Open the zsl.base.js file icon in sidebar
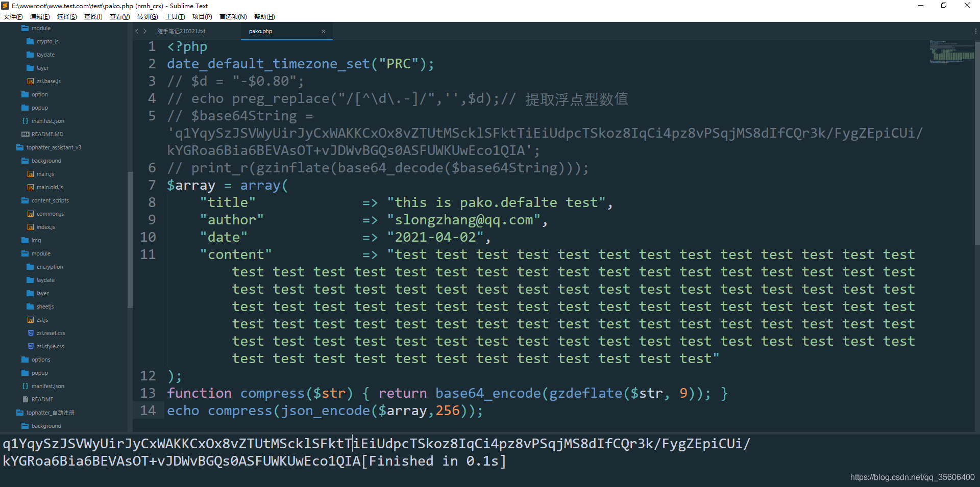Image resolution: width=980 pixels, height=487 pixels. click(30, 81)
